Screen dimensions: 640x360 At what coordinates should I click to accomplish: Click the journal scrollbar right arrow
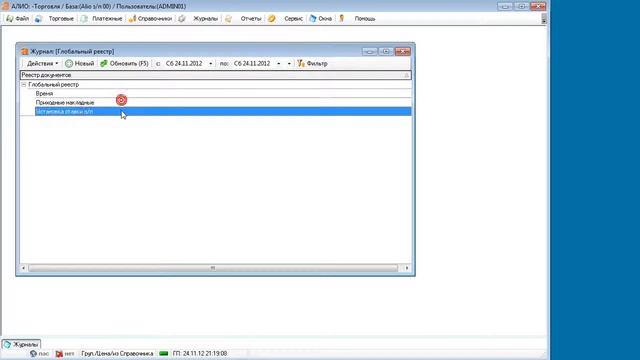407,268
